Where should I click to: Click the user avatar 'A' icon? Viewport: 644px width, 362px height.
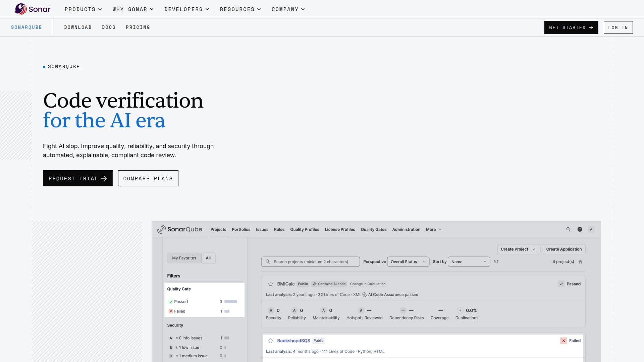591,229
